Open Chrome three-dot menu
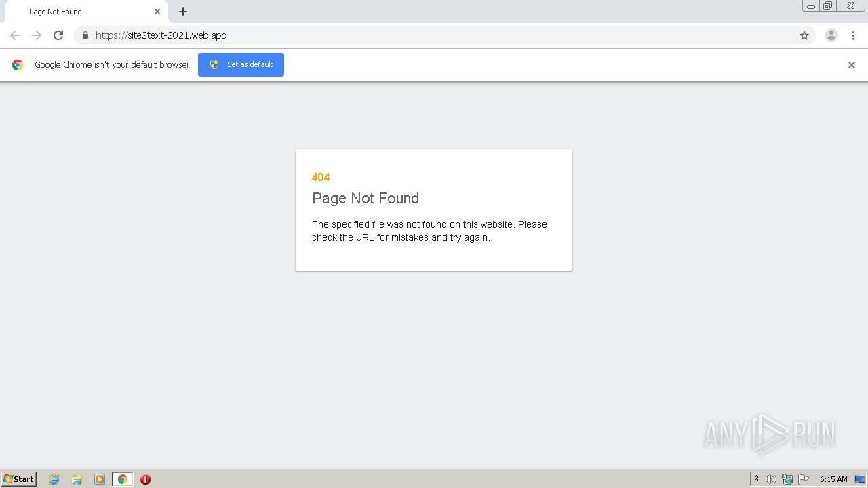The height and width of the screenshot is (488, 868). point(853,35)
